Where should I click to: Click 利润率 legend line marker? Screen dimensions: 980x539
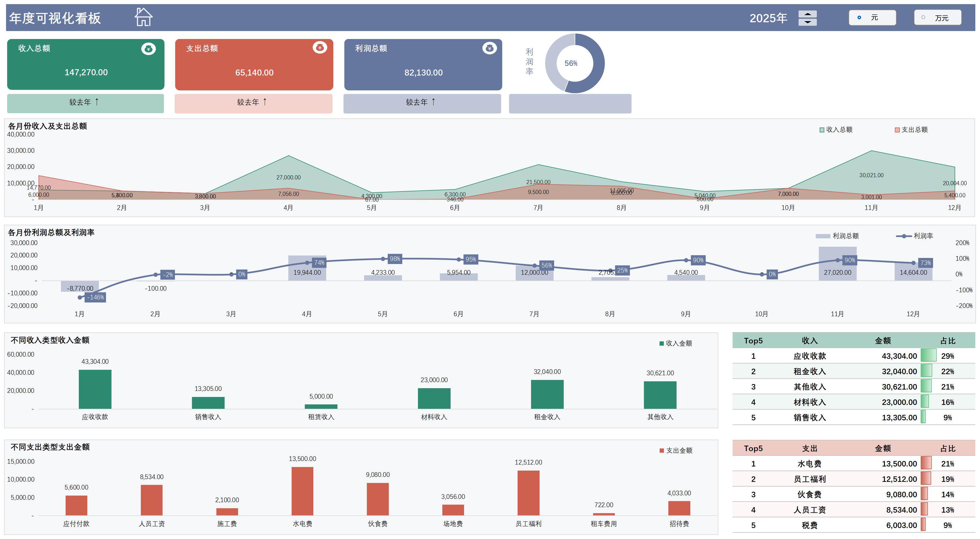coord(904,236)
